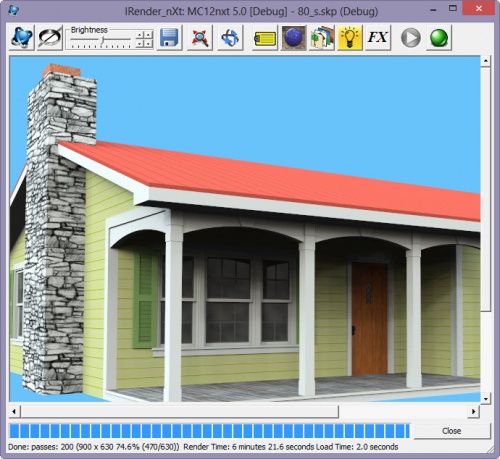
Task: Click the green ball render button
Action: tap(439, 38)
